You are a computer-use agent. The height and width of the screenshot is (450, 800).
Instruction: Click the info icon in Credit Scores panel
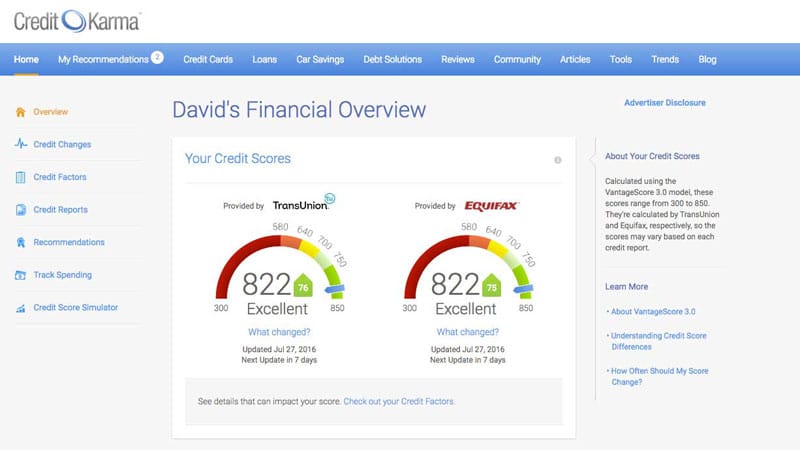[x=557, y=160]
